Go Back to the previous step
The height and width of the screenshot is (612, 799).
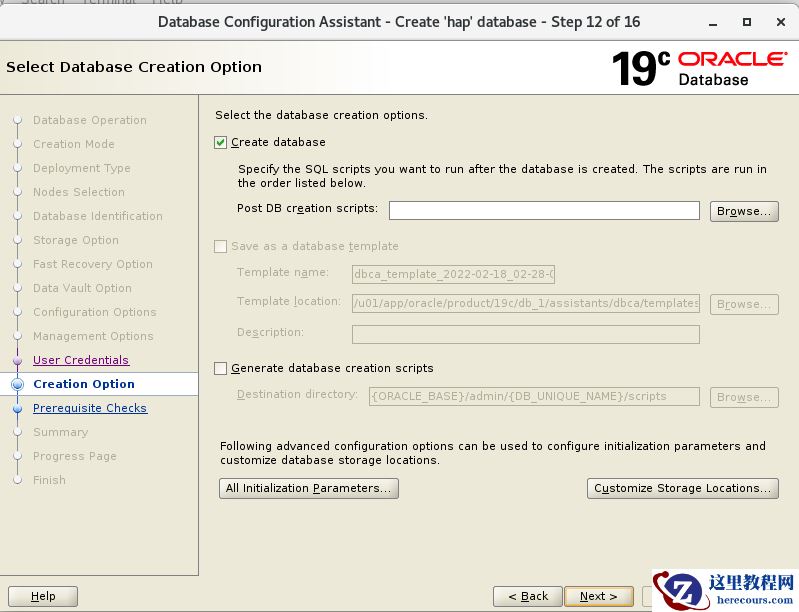[528, 596]
